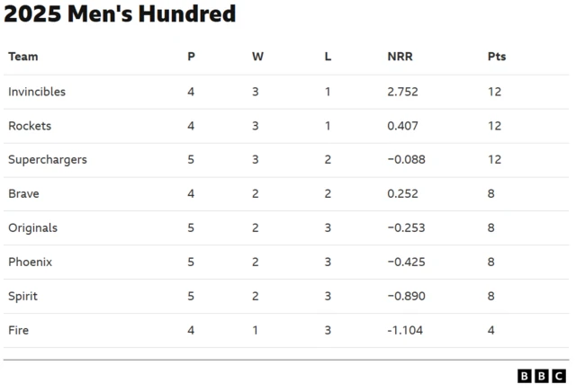Screen dimensions: 576x392
Task: Click Invincibles NRR value 2.752
Action: [402, 92]
